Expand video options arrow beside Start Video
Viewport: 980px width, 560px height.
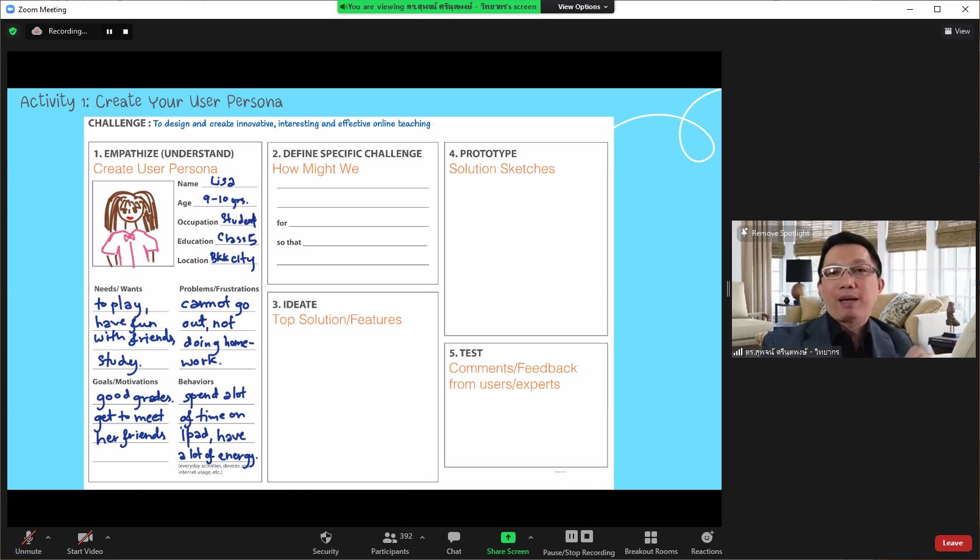tap(108, 537)
